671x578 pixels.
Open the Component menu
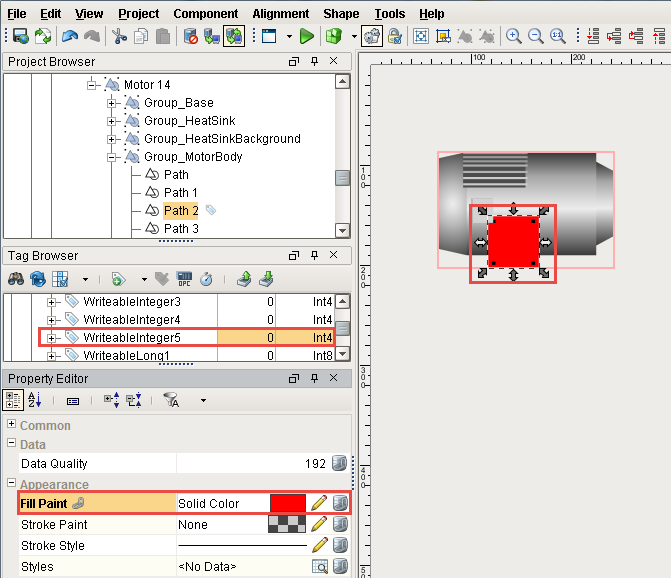click(x=205, y=14)
